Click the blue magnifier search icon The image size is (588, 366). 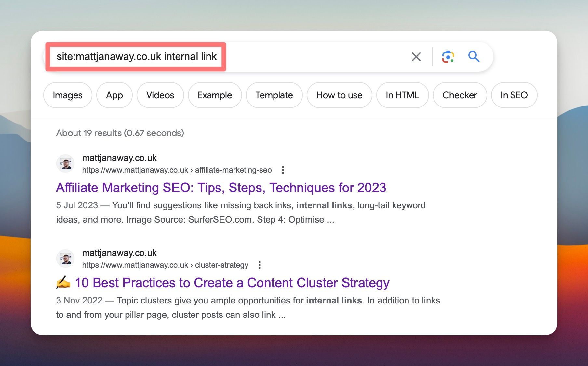[474, 57]
